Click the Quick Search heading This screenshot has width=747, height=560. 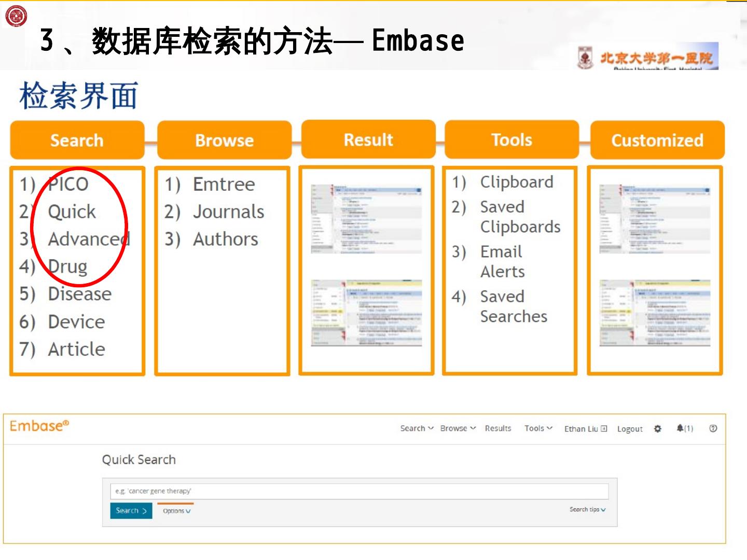click(x=139, y=460)
